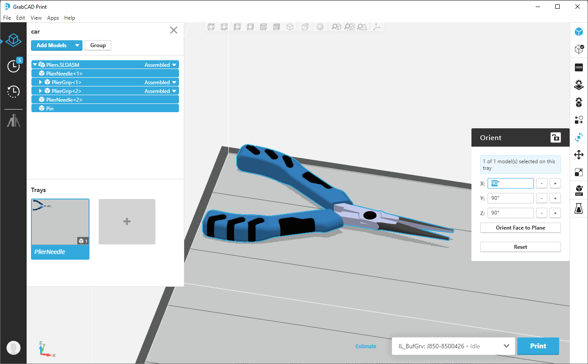Increase X rotation with plus button
588x364 pixels.
tap(555, 183)
